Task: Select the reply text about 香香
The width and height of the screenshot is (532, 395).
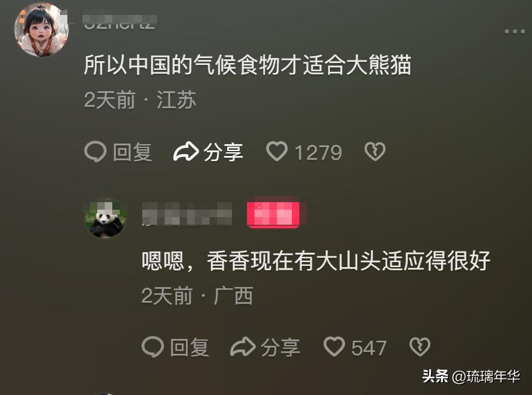Action: click(x=316, y=261)
